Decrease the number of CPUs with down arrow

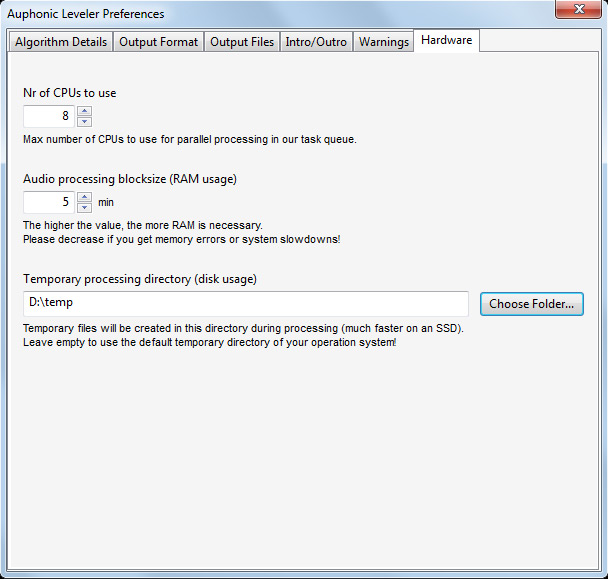point(84,121)
